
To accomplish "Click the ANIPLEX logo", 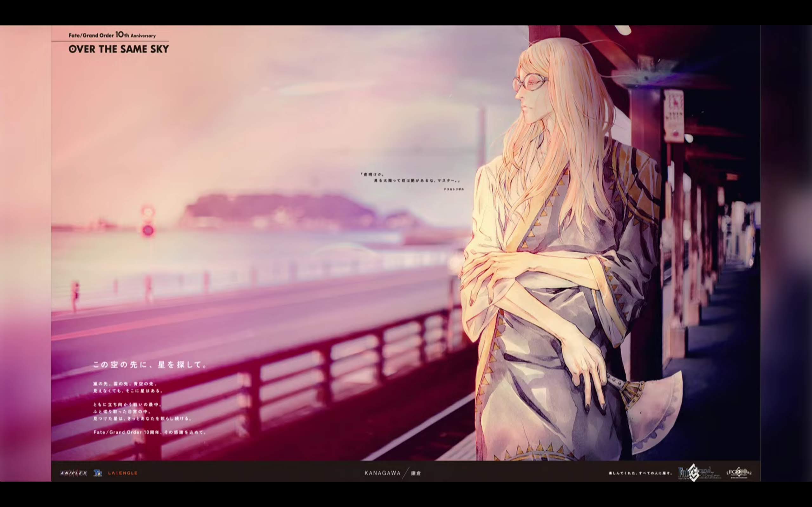I will click(x=73, y=473).
